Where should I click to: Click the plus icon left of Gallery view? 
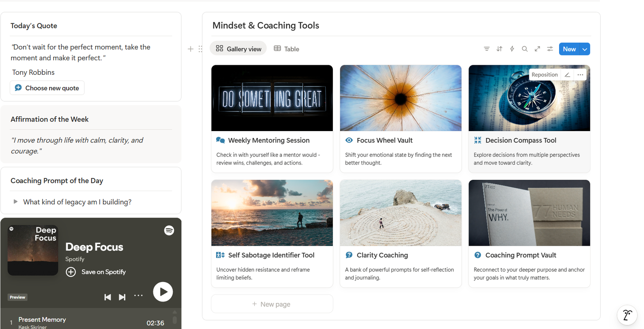point(191,49)
